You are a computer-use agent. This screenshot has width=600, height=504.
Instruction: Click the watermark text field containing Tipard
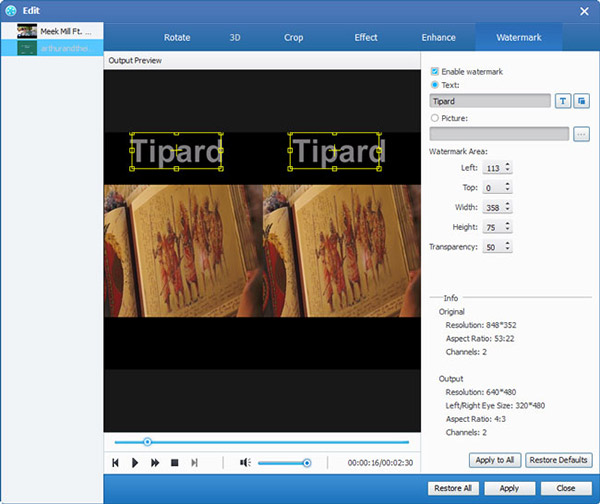tap(490, 101)
